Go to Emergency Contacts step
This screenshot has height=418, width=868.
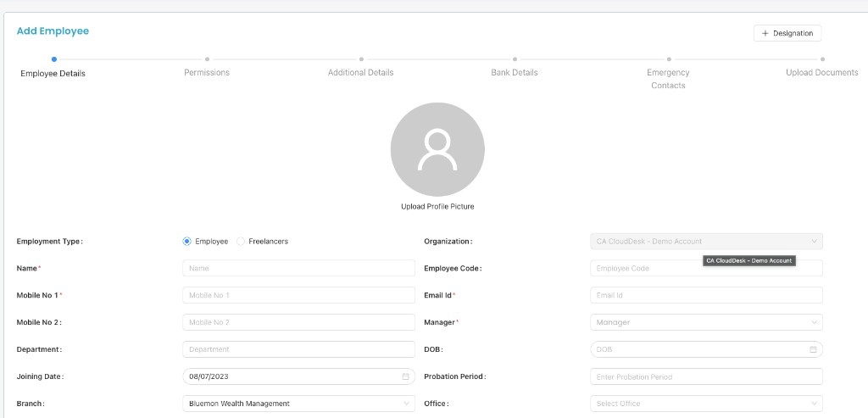[668, 79]
